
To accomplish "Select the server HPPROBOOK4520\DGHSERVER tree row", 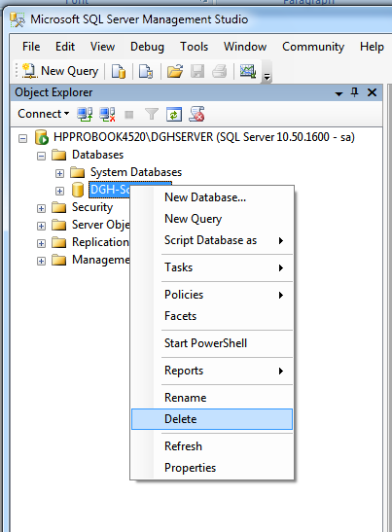I will point(204,137).
